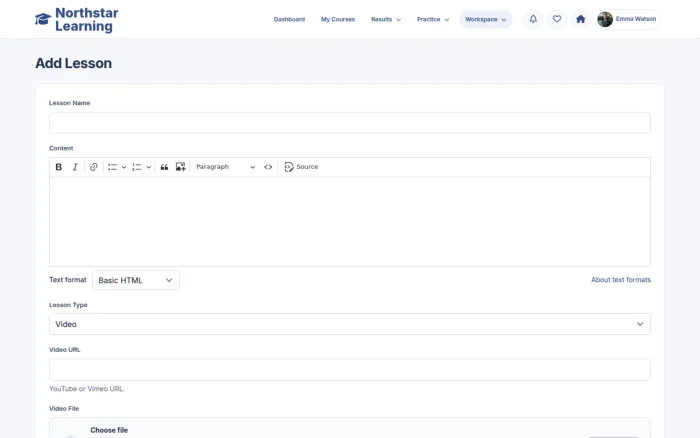Click the 'YouTube or Vimeo URL.' hint text
Viewport: 700px width, 438px height.
coord(87,389)
